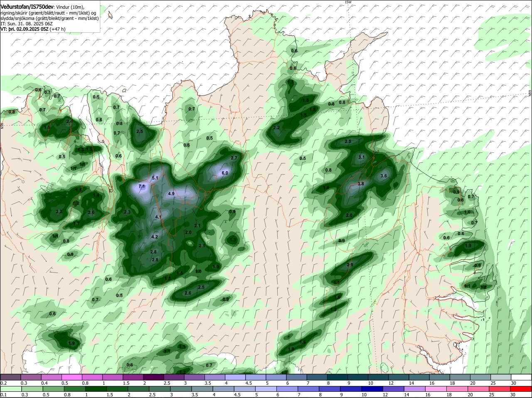532x398 pixels.
Task: Select the IT: Sun. 31. 08. 2025 06Z line
Action: click(26, 24)
